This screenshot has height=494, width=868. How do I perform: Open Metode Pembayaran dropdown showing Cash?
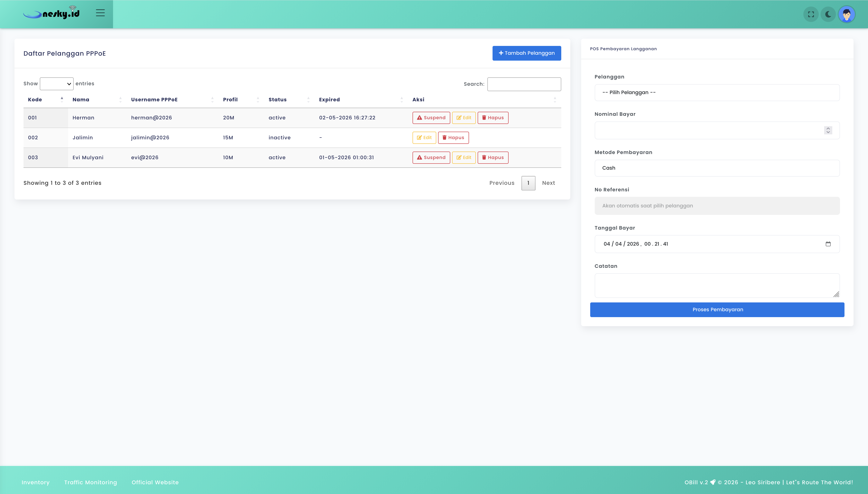717,168
